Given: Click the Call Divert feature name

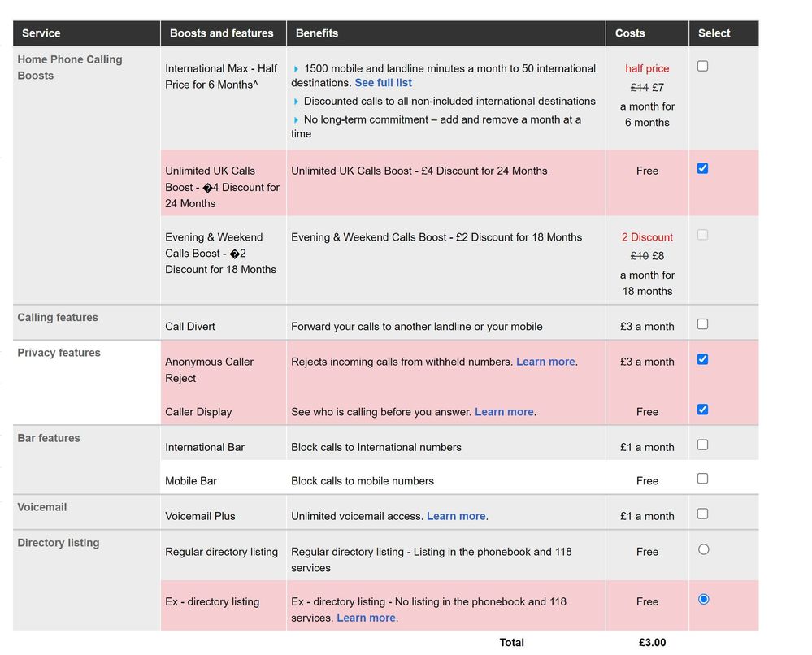Looking at the screenshot, I should 190,327.
